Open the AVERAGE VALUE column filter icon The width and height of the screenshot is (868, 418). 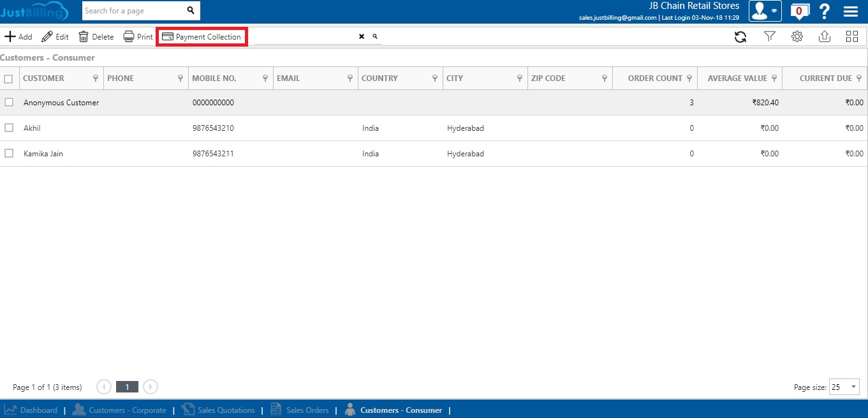click(x=774, y=78)
